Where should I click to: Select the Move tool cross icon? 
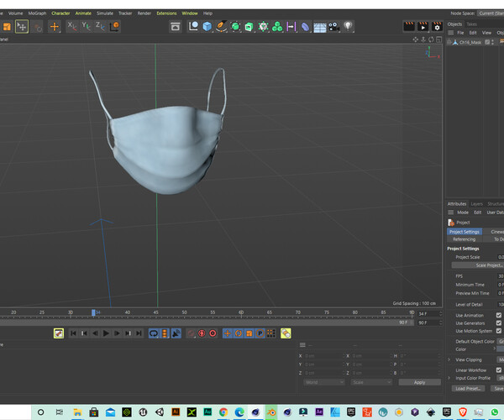[55, 27]
